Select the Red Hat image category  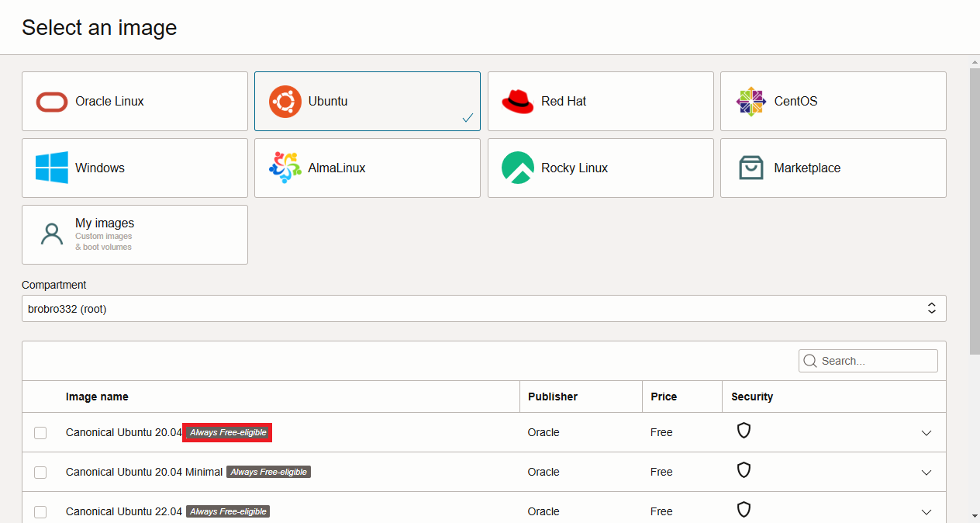coord(601,102)
